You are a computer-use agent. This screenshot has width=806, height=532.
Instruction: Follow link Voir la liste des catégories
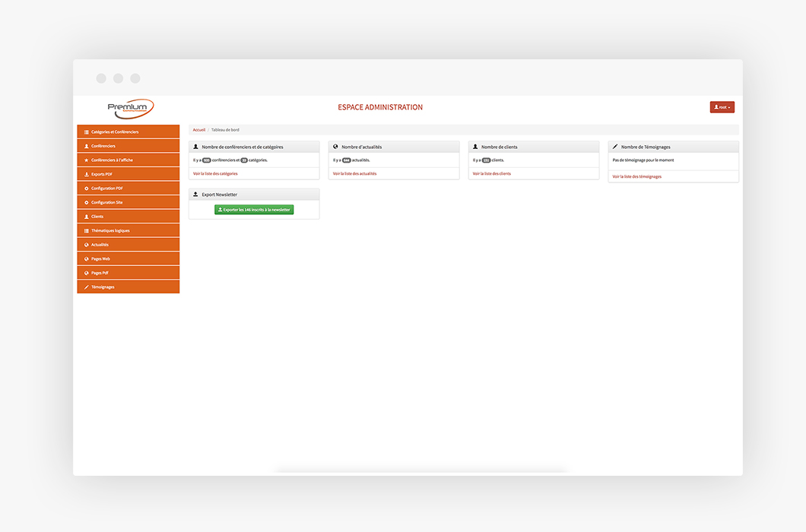click(215, 174)
